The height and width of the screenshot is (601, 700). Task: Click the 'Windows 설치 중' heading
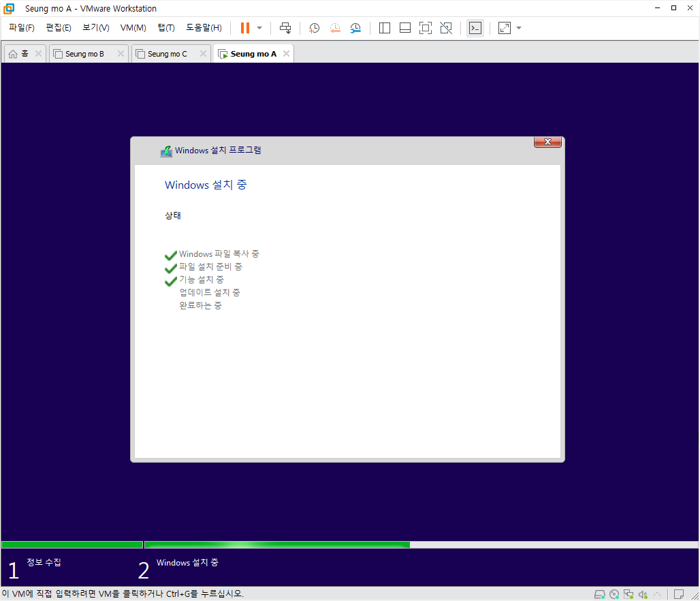(x=206, y=185)
